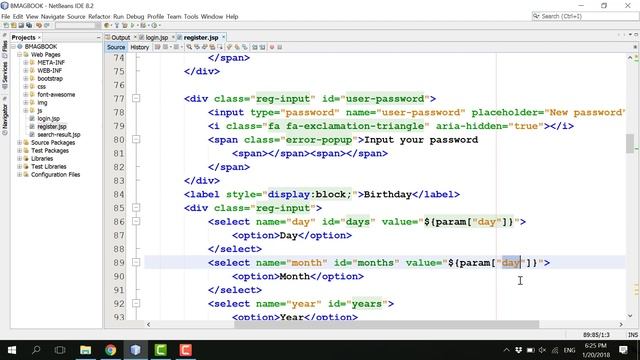Open Chrome from the taskbar
Image resolution: width=640 pixels, height=360 pixels.
click(x=110, y=350)
